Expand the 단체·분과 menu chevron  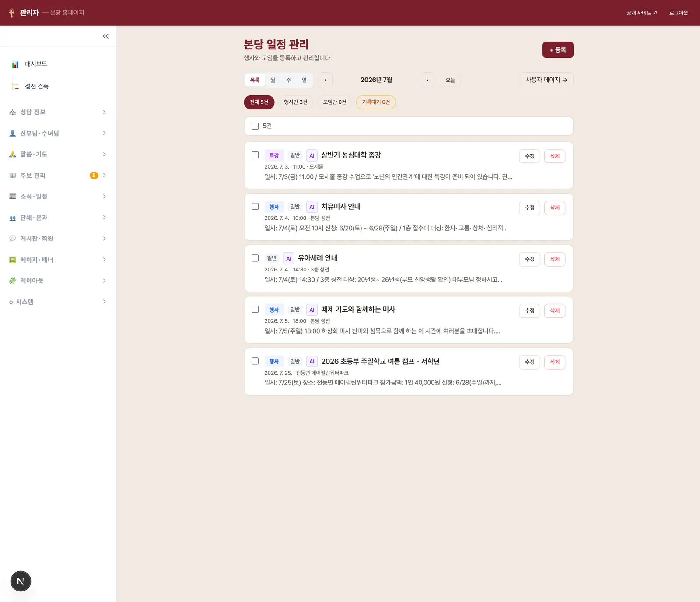click(104, 218)
